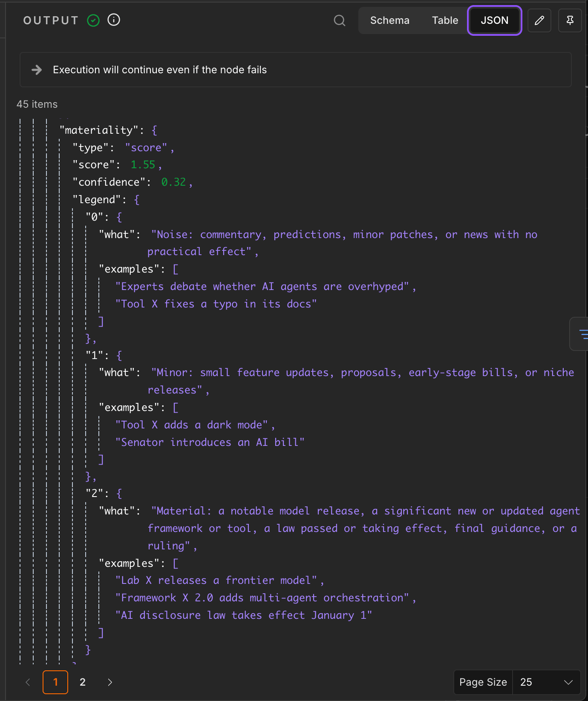Click the "Minor: small feature updates" description

click(361, 381)
